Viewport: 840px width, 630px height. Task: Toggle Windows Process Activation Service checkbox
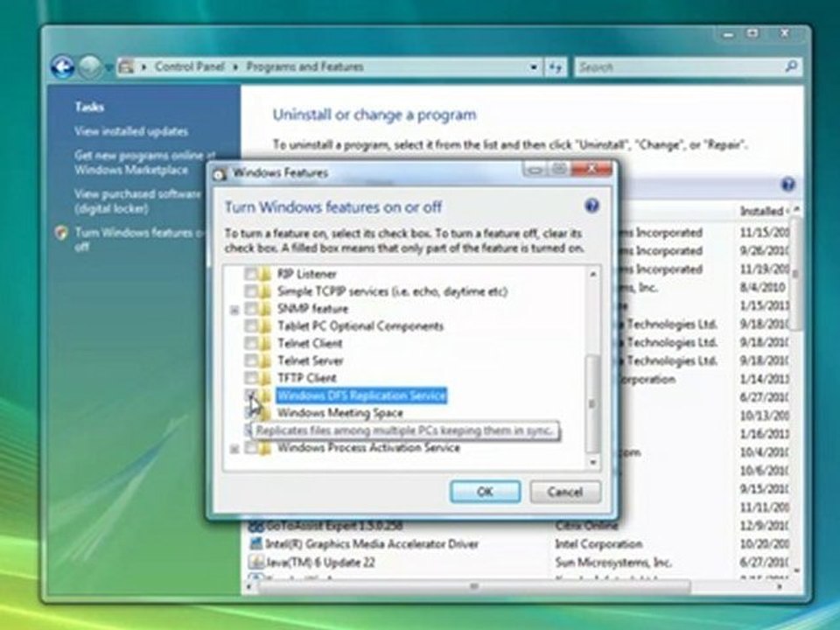[x=250, y=448]
